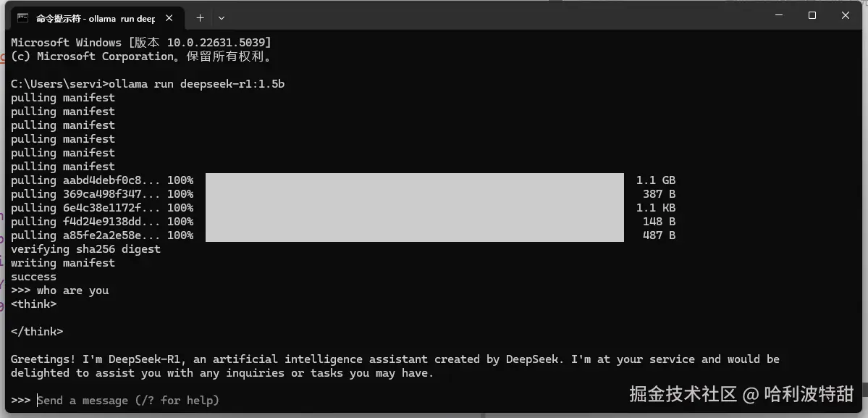Open a new terminal tab with plus

click(201, 18)
